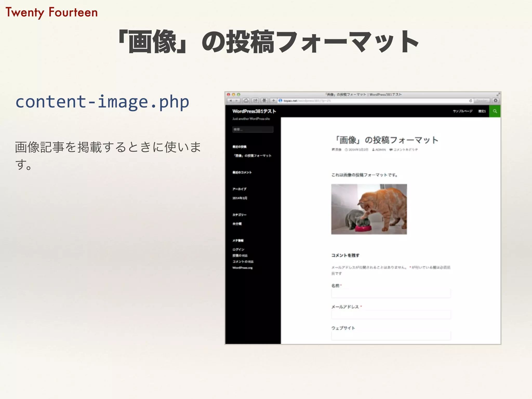The width and height of the screenshot is (532, 399).
Task: Open the 投稿の RSS link
Action: pos(240,256)
